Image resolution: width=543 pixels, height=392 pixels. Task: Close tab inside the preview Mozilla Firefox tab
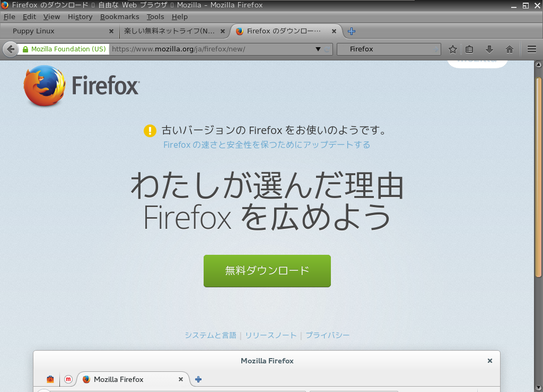coord(180,379)
